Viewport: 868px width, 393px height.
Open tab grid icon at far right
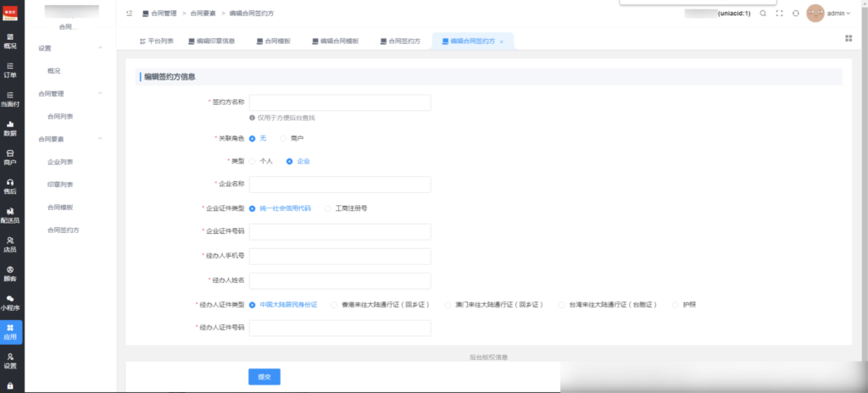click(x=849, y=38)
